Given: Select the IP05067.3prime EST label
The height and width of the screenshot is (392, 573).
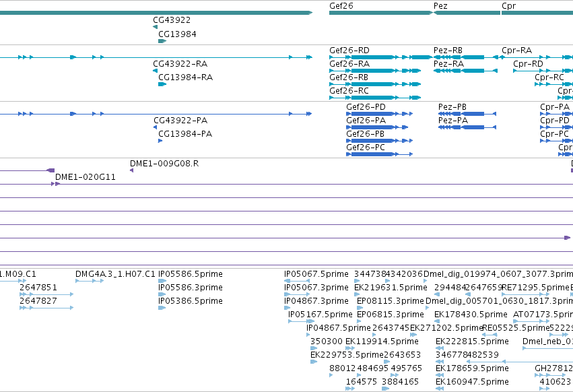Looking at the screenshot, I should tap(316, 288).
